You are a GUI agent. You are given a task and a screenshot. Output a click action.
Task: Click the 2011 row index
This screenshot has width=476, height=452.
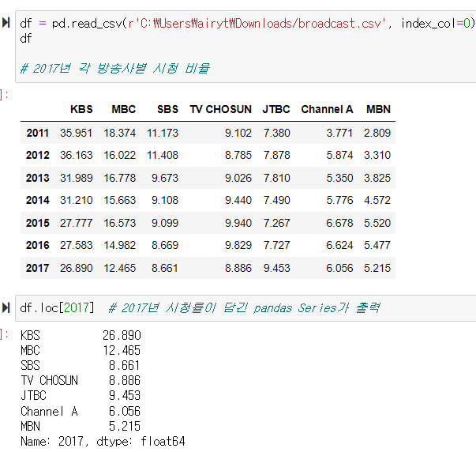tap(38, 133)
